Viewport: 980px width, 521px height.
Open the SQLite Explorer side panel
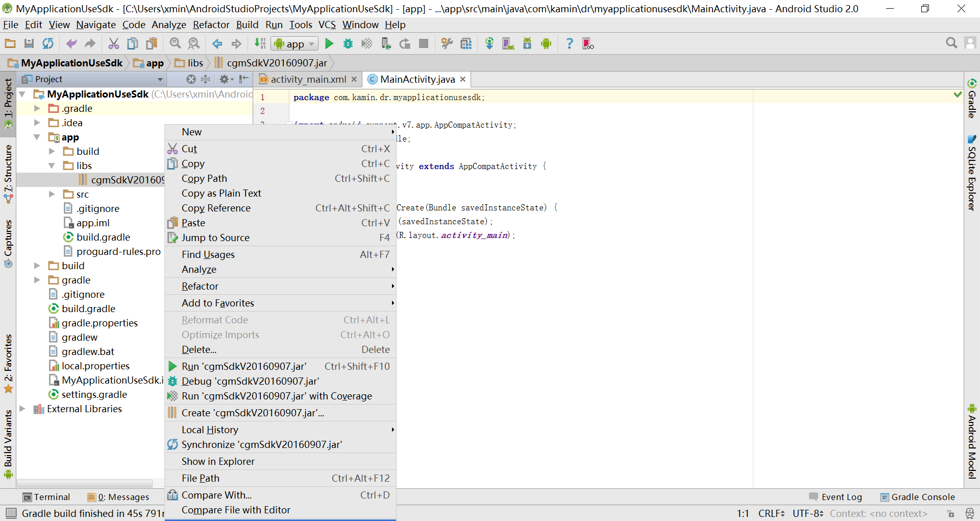(x=972, y=173)
